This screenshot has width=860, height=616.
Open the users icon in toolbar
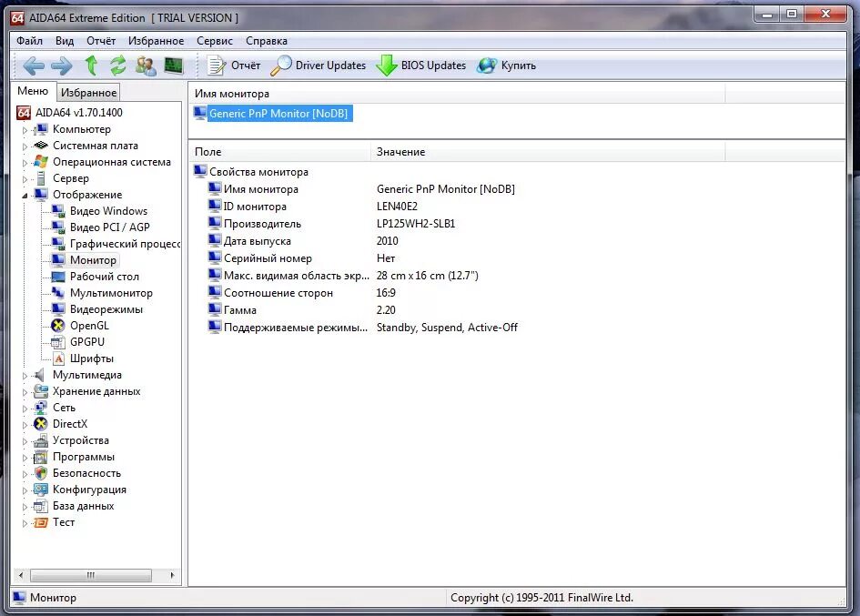pyautogui.click(x=146, y=66)
